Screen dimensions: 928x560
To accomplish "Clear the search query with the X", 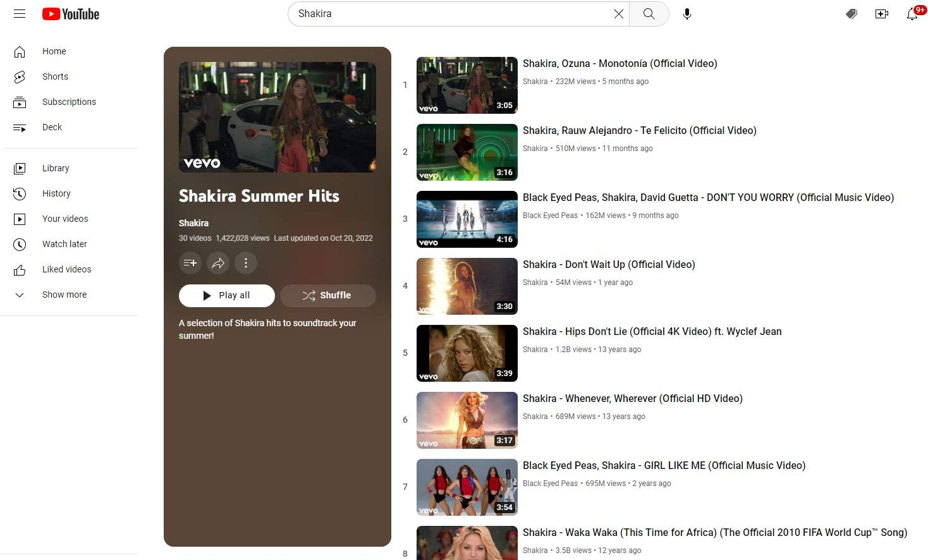I will point(618,13).
